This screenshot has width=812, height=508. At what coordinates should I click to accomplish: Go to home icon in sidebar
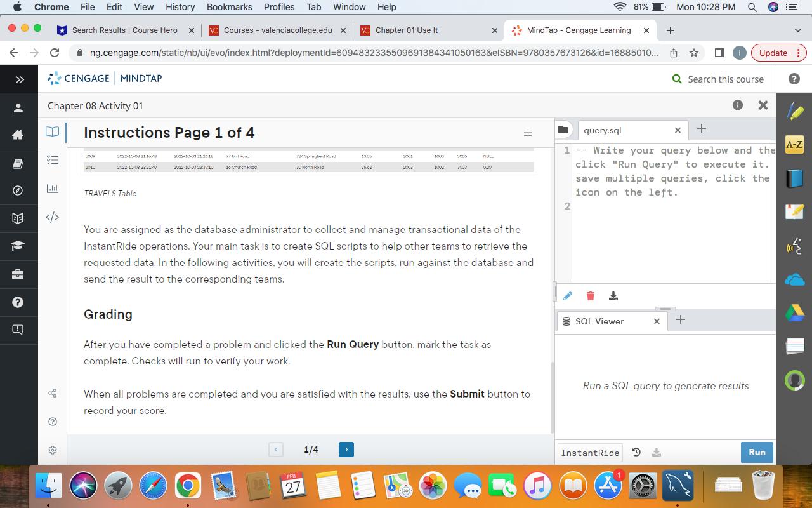pos(18,135)
